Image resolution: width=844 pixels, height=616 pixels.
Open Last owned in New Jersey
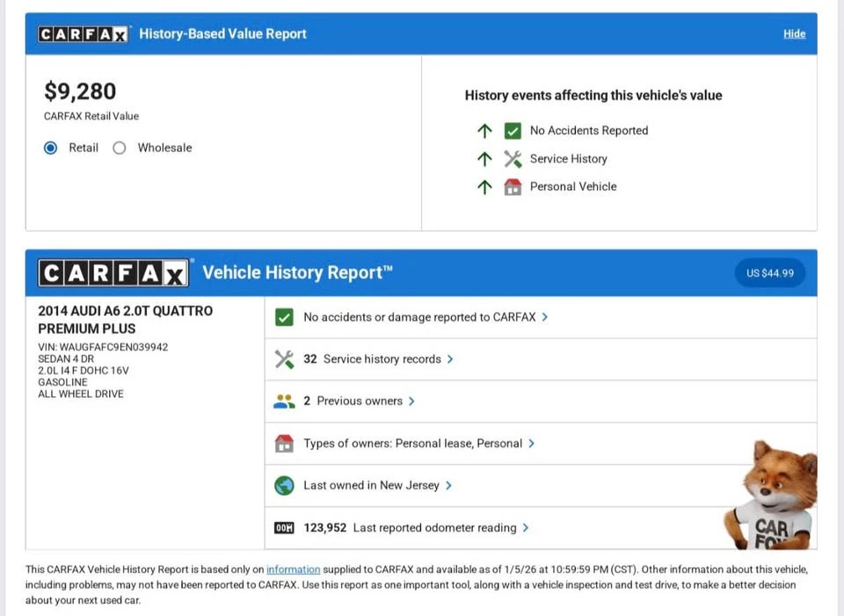541,485
